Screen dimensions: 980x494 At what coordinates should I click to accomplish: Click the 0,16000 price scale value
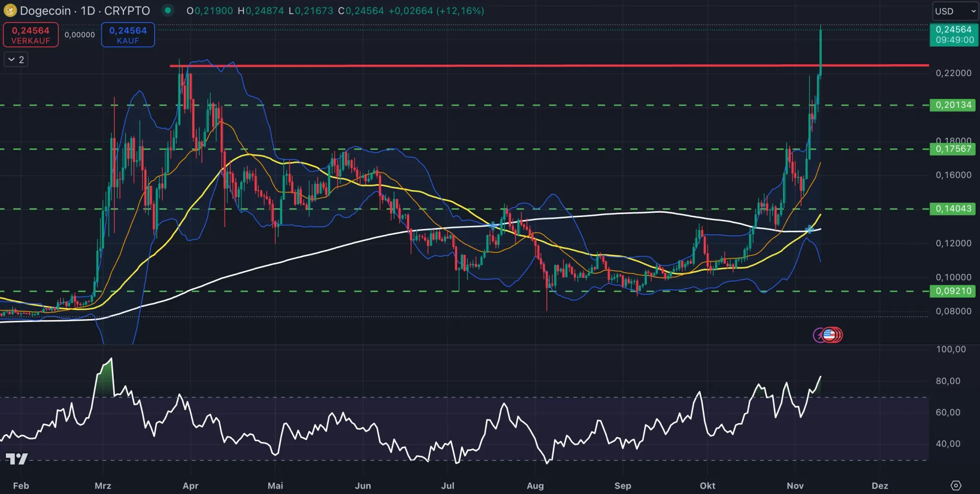(953, 175)
